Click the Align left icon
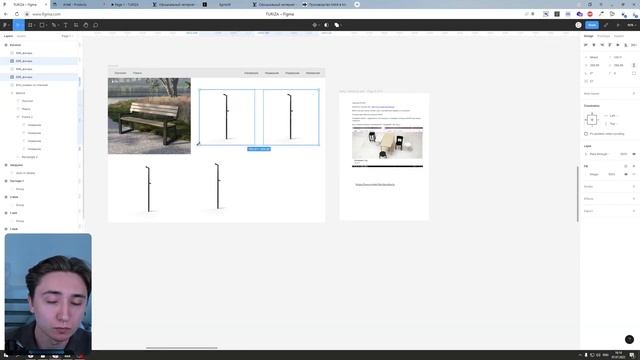This screenshot has width=640, height=360. pyautogui.click(x=586, y=45)
